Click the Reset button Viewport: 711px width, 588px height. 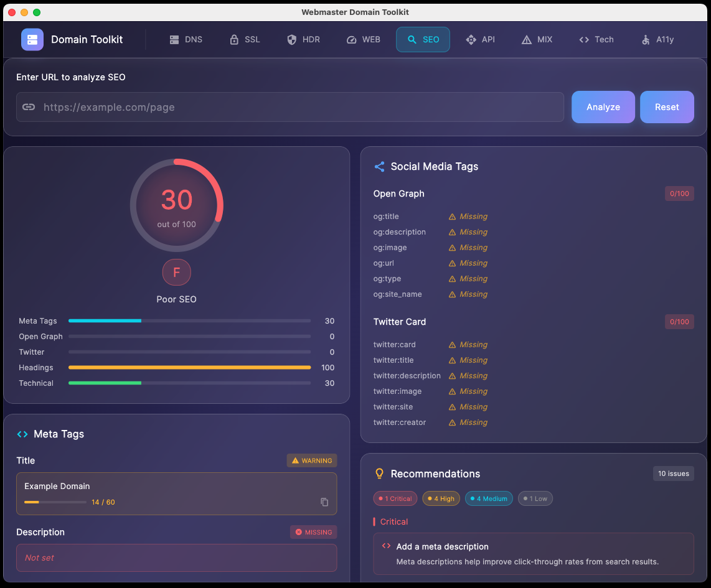[667, 107]
